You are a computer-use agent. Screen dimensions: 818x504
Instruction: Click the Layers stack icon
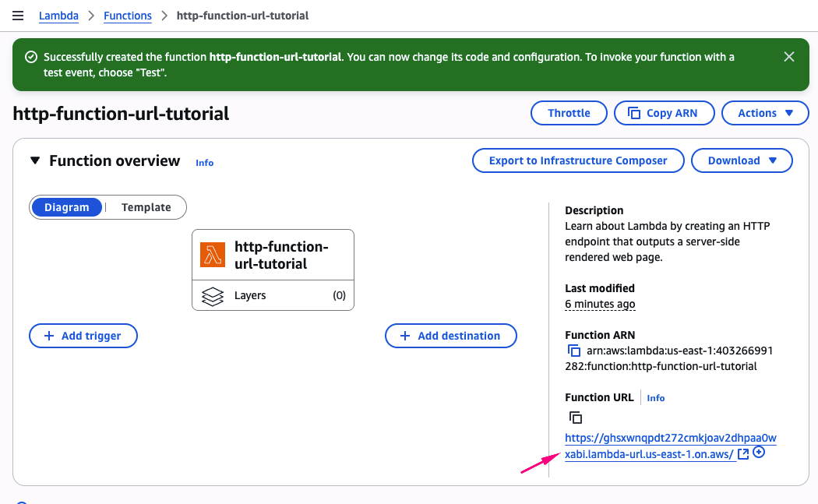click(x=212, y=296)
